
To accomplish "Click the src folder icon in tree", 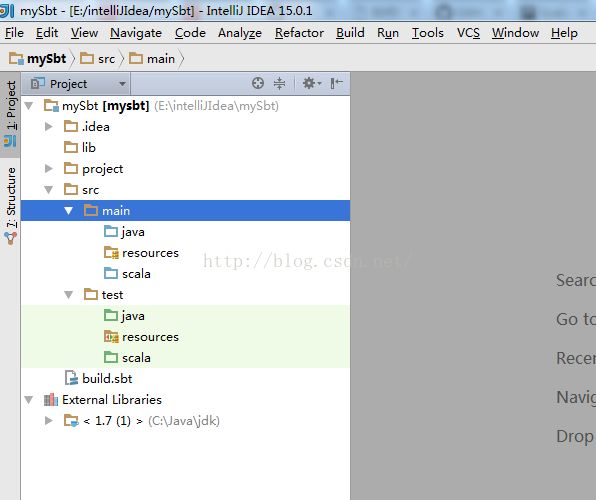I will click(x=71, y=189).
